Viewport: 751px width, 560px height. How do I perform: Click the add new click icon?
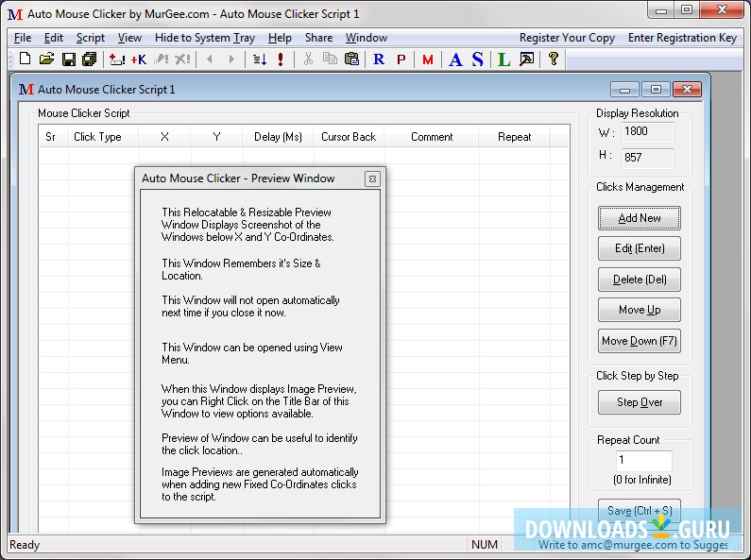coord(117,59)
